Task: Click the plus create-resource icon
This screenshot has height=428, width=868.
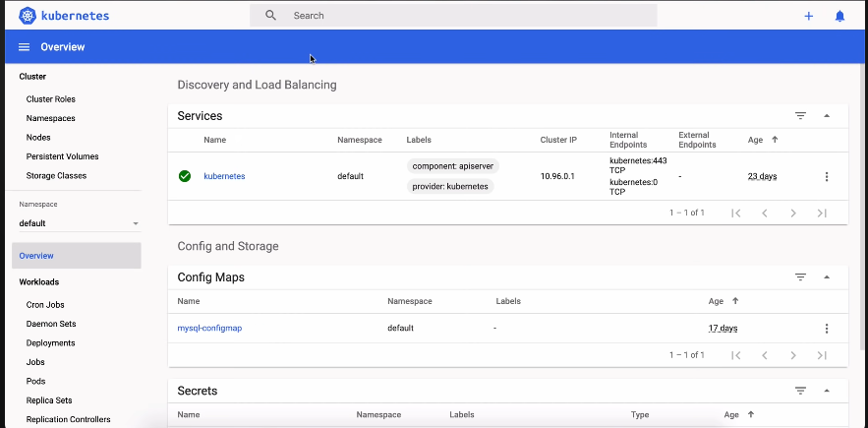Action: pyautogui.click(x=809, y=16)
